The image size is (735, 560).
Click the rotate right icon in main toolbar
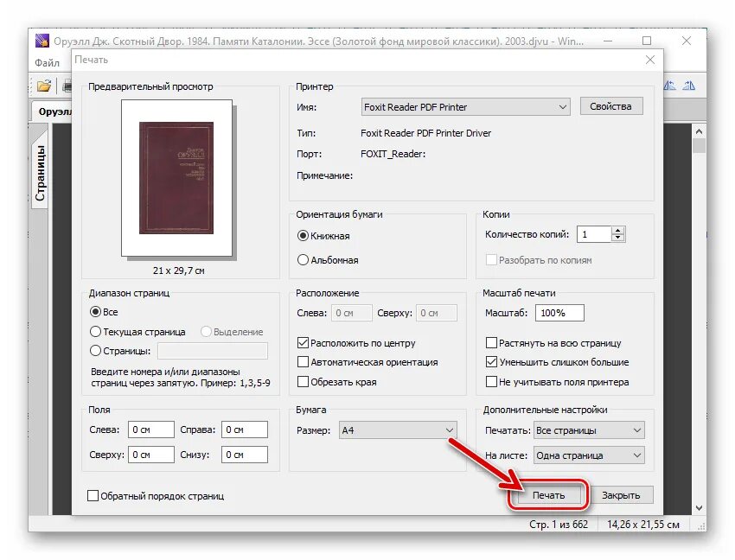tap(688, 86)
